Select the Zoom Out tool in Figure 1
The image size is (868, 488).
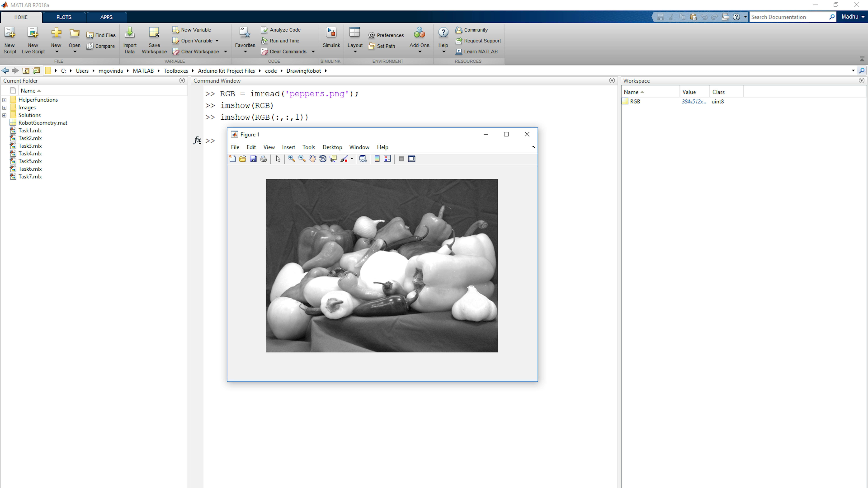pos(302,159)
